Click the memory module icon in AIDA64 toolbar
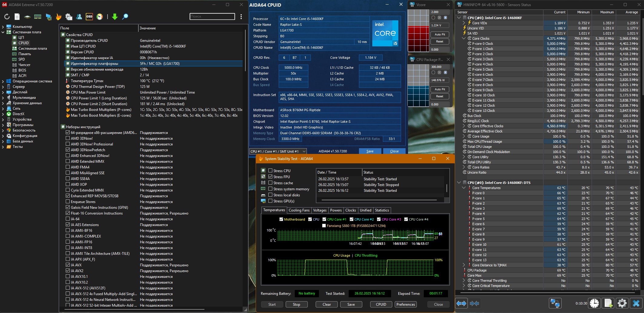This screenshot has height=313, width=644. pyautogui.click(x=38, y=17)
